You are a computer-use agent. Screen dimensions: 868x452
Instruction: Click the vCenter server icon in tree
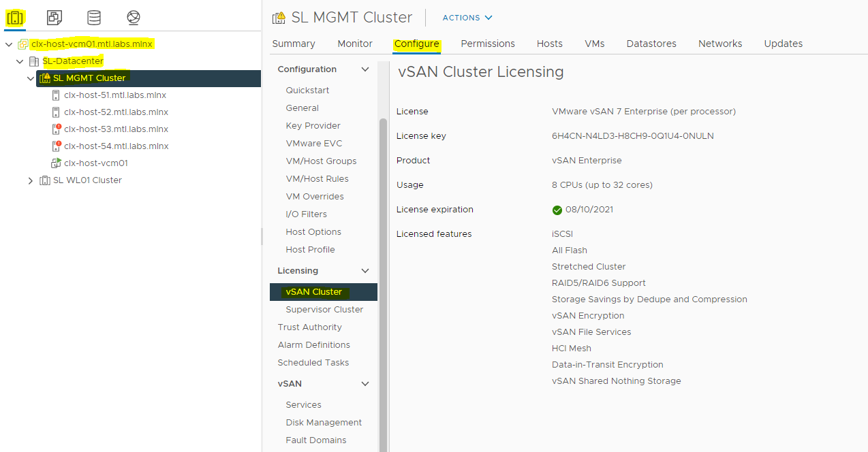23,44
